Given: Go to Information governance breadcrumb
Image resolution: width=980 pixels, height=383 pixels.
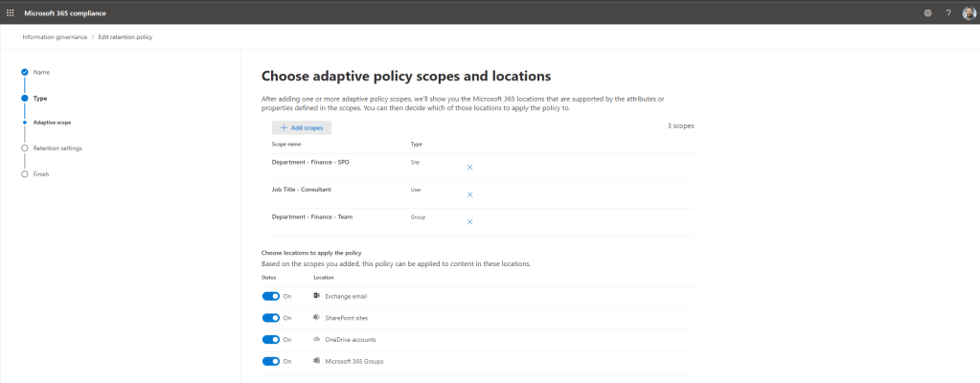Looking at the screenshot, I should 55,36.
